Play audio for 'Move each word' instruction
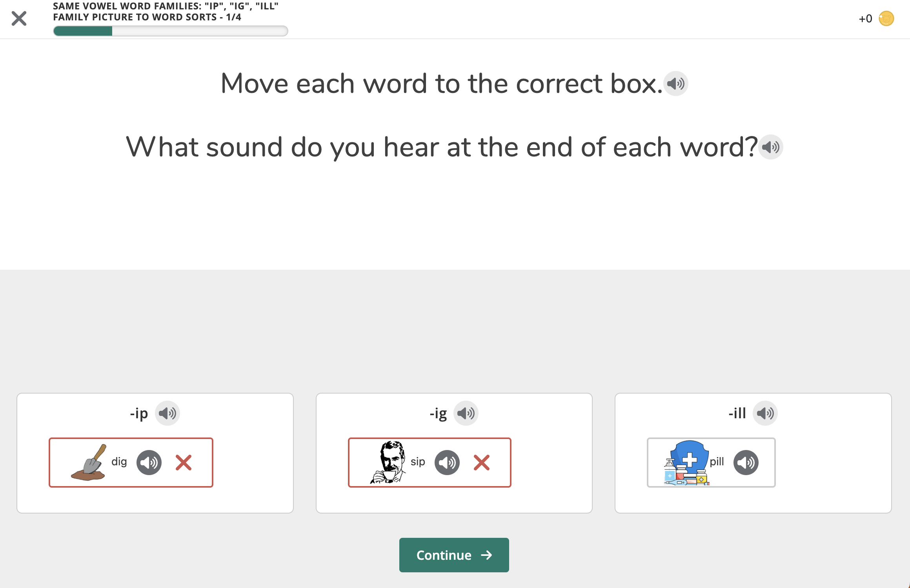The height and width of the screenshot is (588, 910). (675, 83)
